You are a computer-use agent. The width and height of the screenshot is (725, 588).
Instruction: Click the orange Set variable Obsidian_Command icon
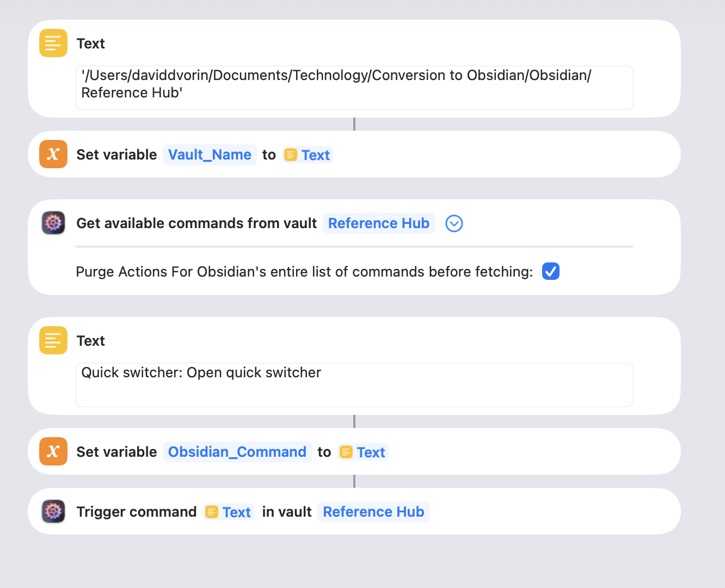tap(53, 451)
